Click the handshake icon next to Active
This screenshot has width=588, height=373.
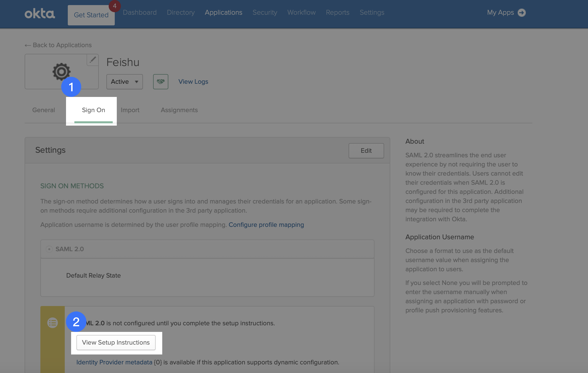160,81
